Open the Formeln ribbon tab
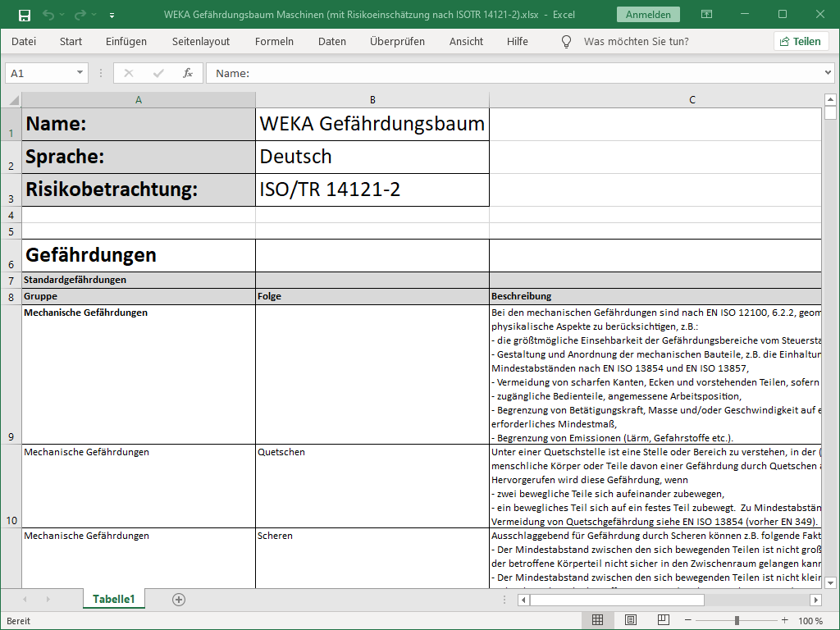The image size is (840, 630). tap(274, 41)
